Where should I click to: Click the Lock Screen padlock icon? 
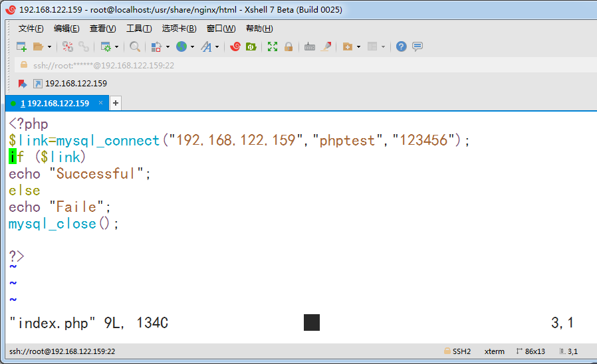tap(289, 46)
